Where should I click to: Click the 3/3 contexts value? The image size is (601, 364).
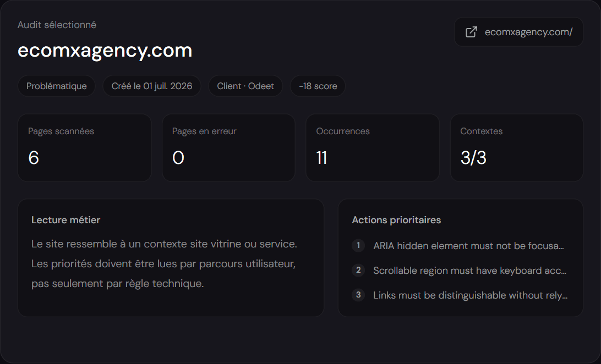tap(473, 158)
